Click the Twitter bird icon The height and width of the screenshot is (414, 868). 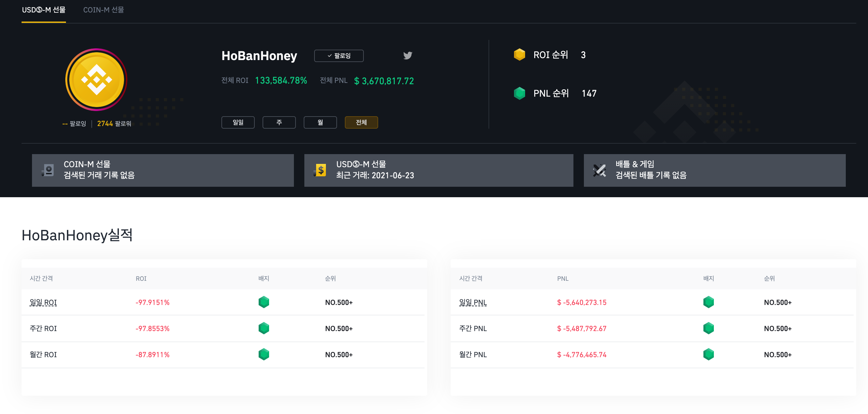tap(407, 55)
